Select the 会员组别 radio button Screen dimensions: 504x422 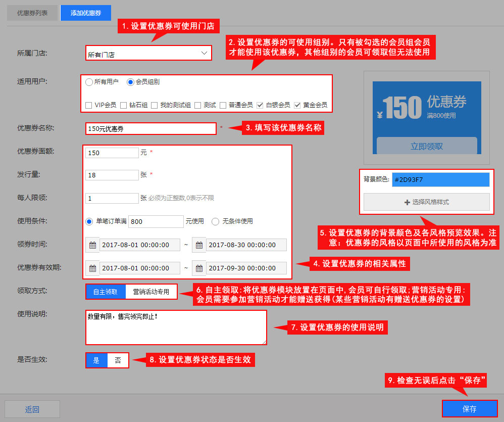pyautogui.click(x=130, y=82)
